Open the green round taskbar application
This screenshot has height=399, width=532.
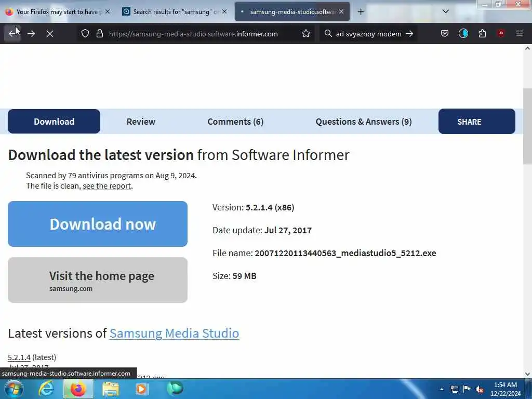pos(175,389)
